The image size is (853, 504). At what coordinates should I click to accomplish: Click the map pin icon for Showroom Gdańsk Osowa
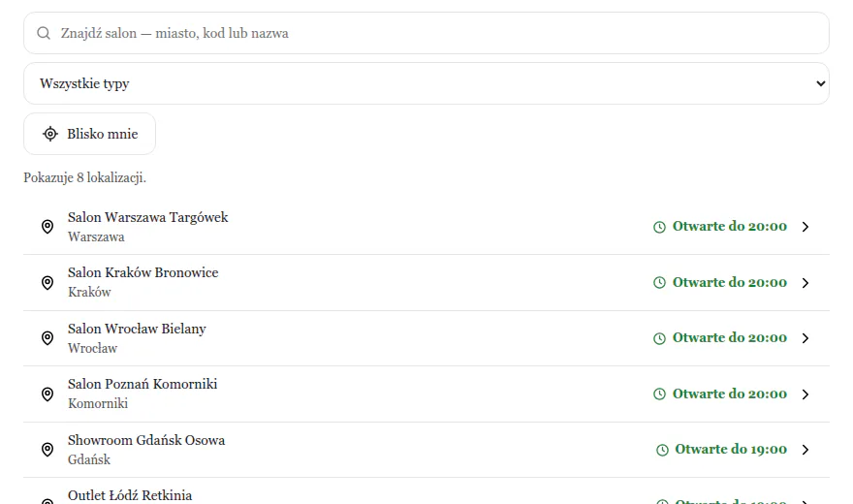point(47,450)
